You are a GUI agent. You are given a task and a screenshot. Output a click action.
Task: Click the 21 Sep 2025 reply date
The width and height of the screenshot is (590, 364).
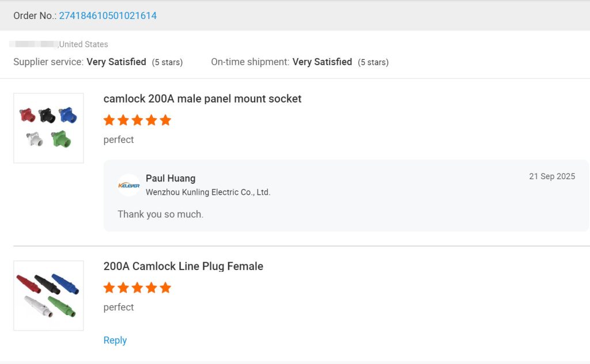[551, 176]
